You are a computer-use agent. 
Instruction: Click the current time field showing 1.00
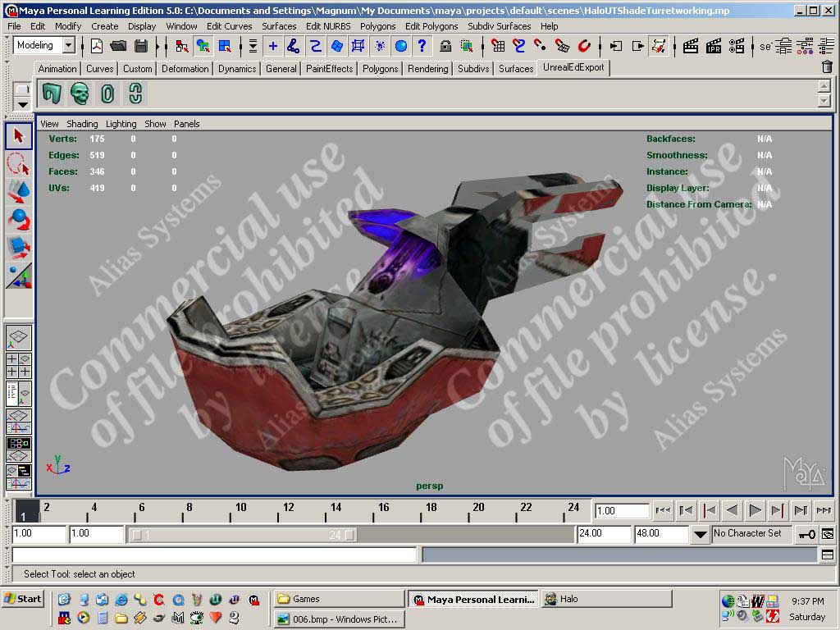click(x=622, y=511)
